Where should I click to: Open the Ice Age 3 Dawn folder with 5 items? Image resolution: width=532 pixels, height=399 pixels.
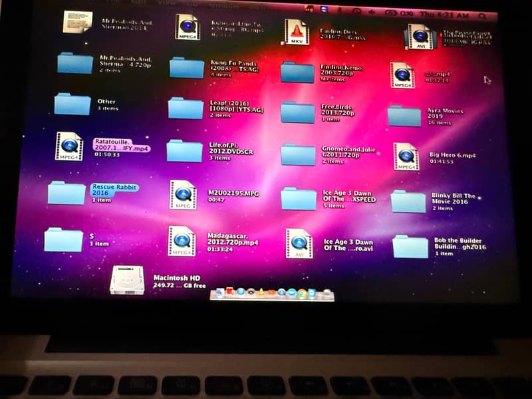[299, 198]
